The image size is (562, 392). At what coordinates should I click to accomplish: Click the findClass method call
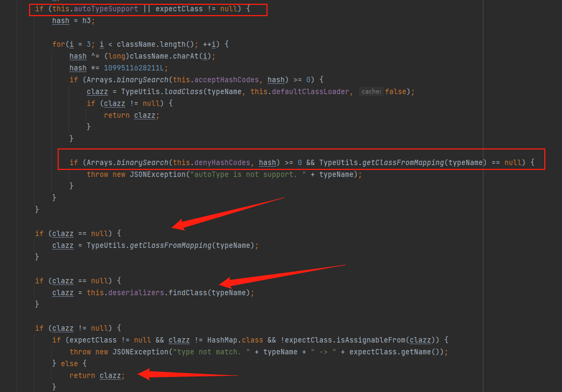click(x=188, y=293)
